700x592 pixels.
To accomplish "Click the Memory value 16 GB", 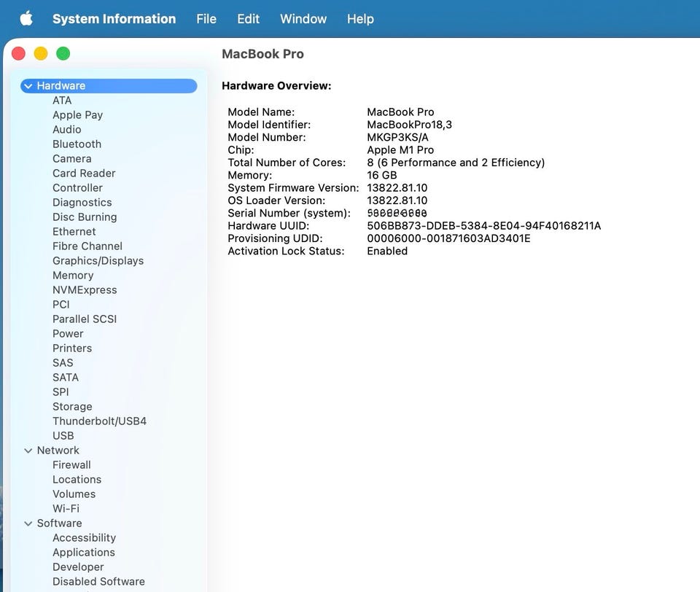I will [x=381, y=175].
